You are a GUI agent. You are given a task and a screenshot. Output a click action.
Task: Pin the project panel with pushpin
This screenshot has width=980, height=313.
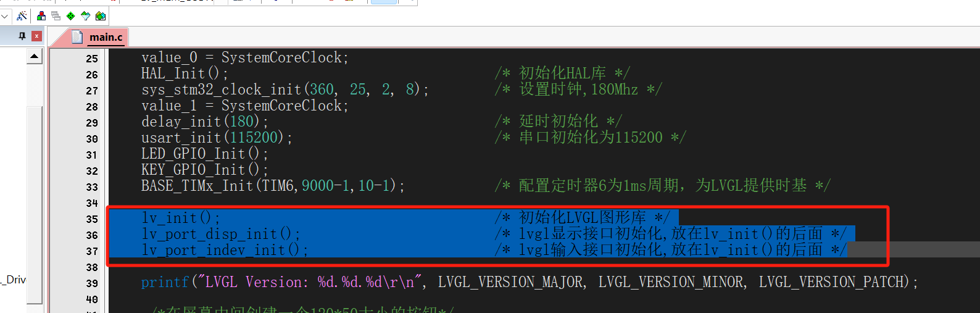click(22, 36)
